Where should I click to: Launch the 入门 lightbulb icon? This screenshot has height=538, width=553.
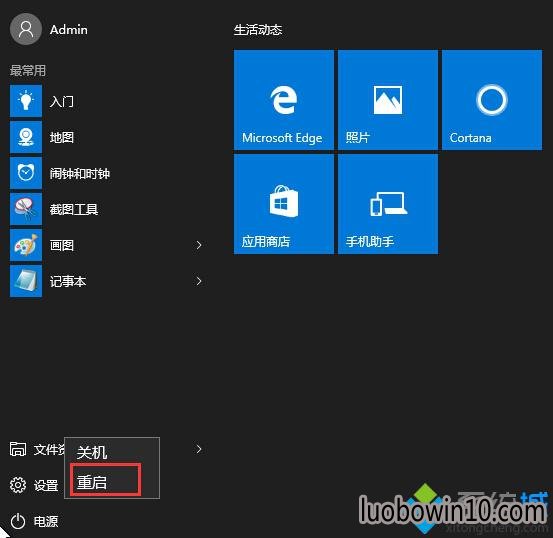[26, 101]
